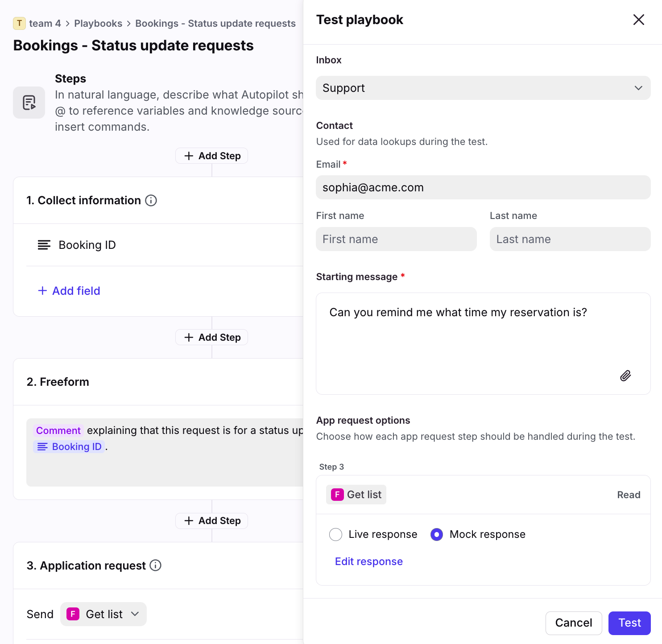Click the info icon beside Collect information
The image size is (662, 644).
[x=151, y=201]
